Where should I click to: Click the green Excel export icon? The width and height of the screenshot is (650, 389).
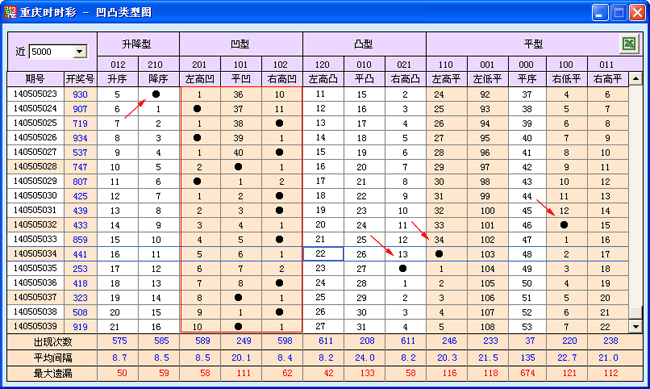[x=629, y=44]
